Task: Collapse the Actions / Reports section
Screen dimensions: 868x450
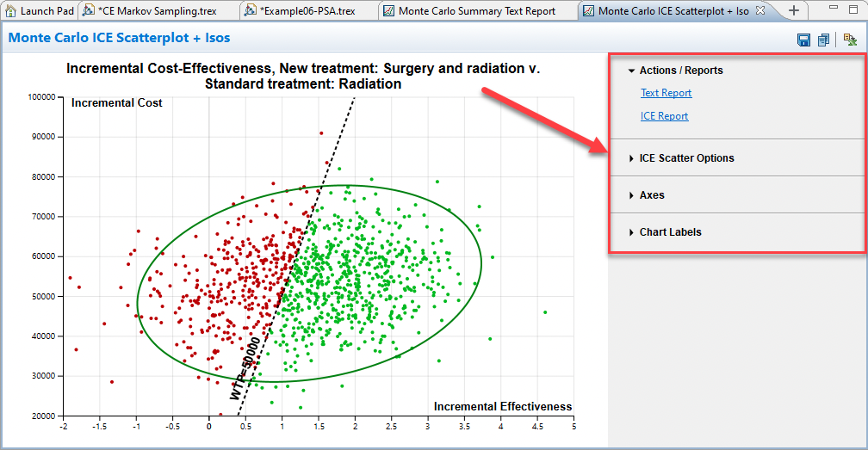Action: point(631,71)
